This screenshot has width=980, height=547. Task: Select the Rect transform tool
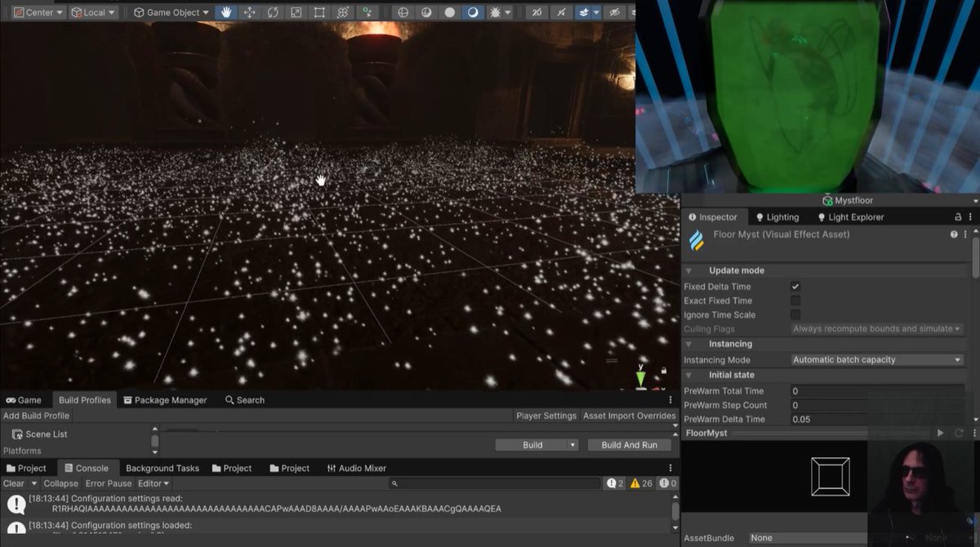pos(319,12)
